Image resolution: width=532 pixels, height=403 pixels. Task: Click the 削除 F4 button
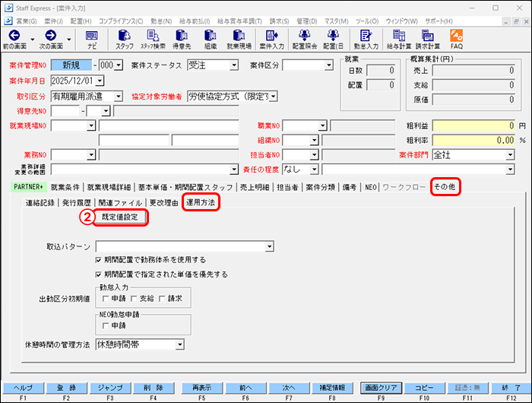tap(154, 388)
